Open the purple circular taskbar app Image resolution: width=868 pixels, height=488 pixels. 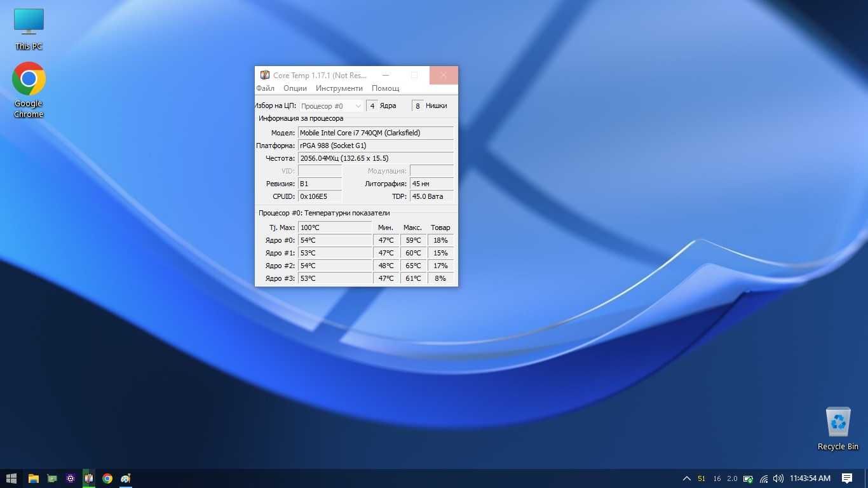[71, 478]
